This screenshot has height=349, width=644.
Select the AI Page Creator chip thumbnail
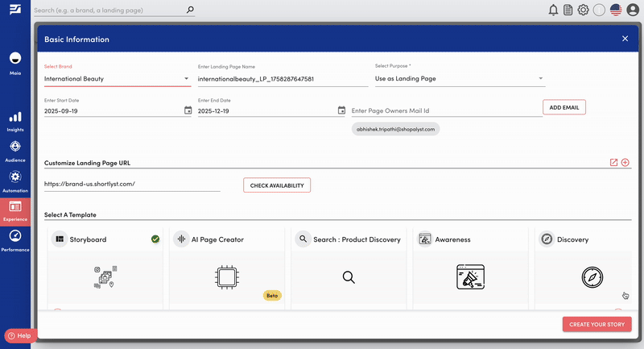coord(227,277)
